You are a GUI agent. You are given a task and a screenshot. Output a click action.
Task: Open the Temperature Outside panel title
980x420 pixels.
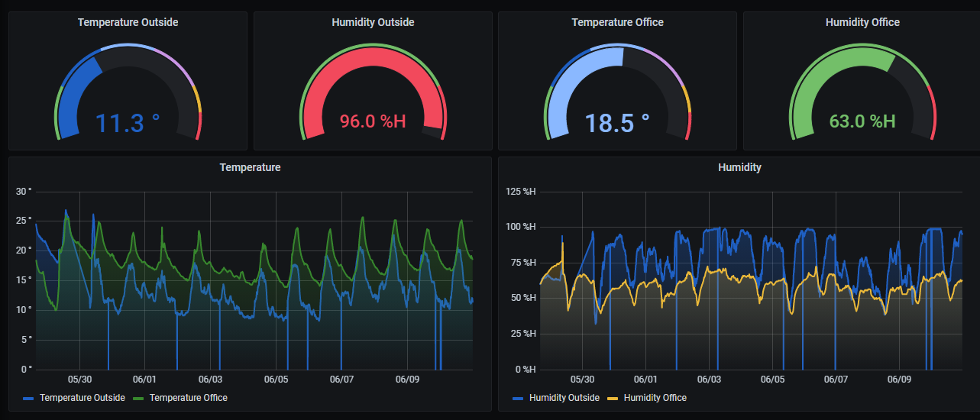pyautogui.click(x=128, y=22)
